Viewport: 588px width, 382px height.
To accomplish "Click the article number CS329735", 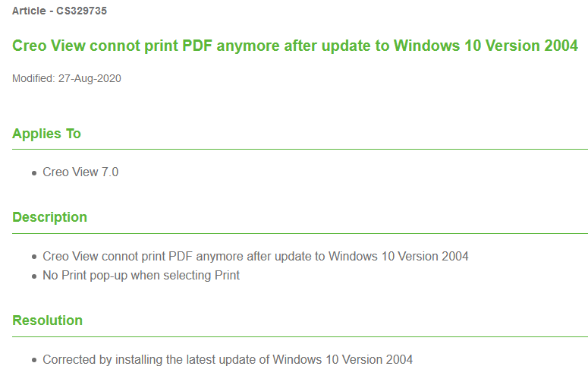I will (81, 11).
